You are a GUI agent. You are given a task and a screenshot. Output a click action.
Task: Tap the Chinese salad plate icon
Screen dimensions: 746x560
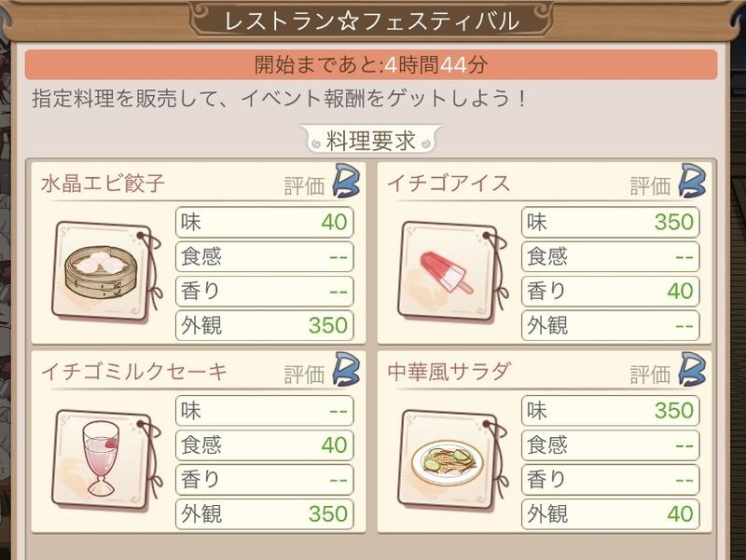447,458
